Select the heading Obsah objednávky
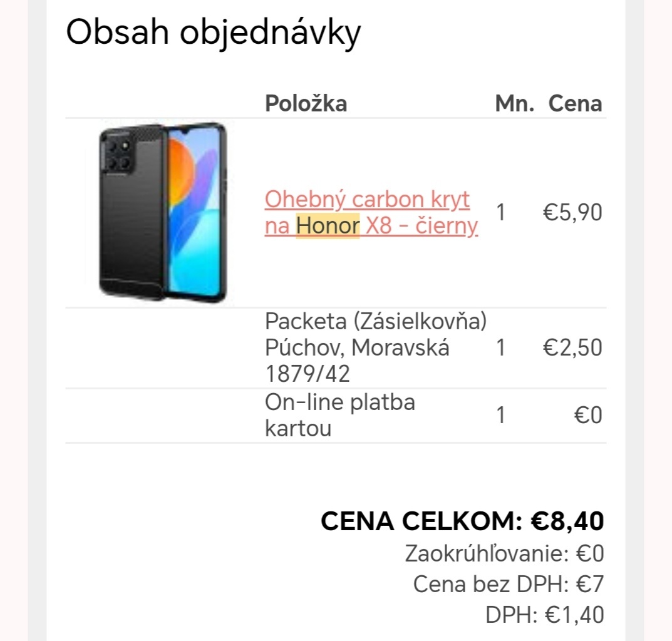 coord(213,31)
